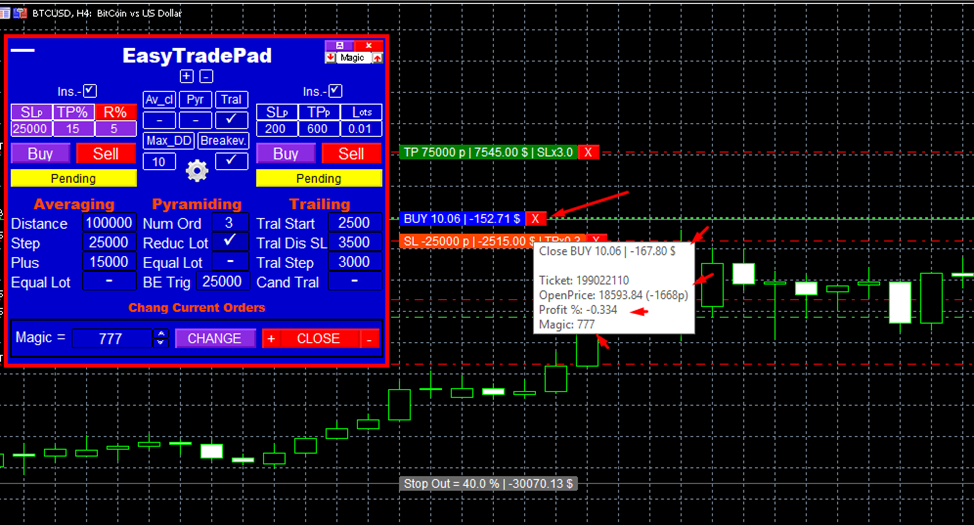Remove the TP 75000 p level via X
Viewport: 974px width, 525px height.
(588, 152)
